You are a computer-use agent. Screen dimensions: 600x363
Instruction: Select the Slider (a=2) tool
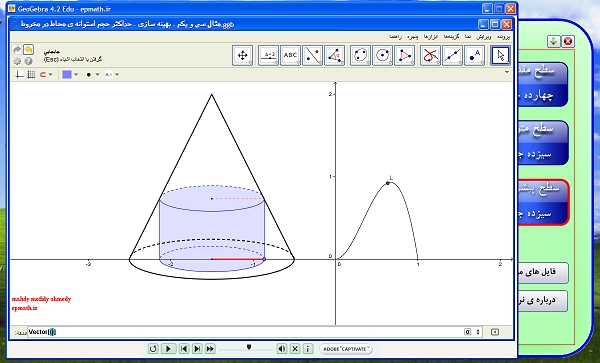(x=268, y=55)
